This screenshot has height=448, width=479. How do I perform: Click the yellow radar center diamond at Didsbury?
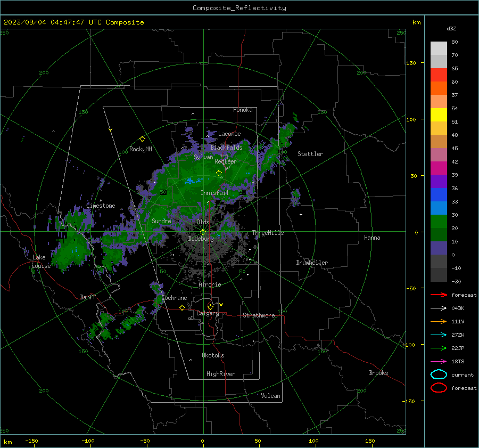coord(203,232)
